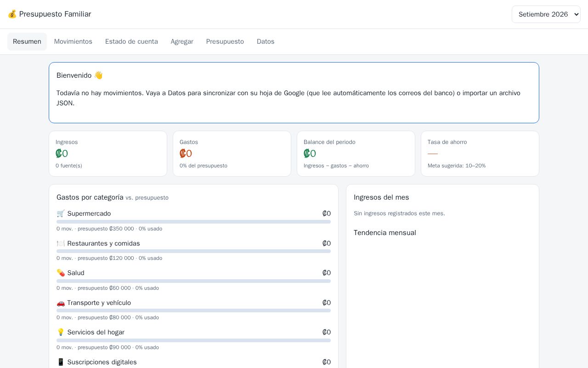Viewport: 588px width, 368px height.
Task: Click the Salud pill icon
Action: 61,273
